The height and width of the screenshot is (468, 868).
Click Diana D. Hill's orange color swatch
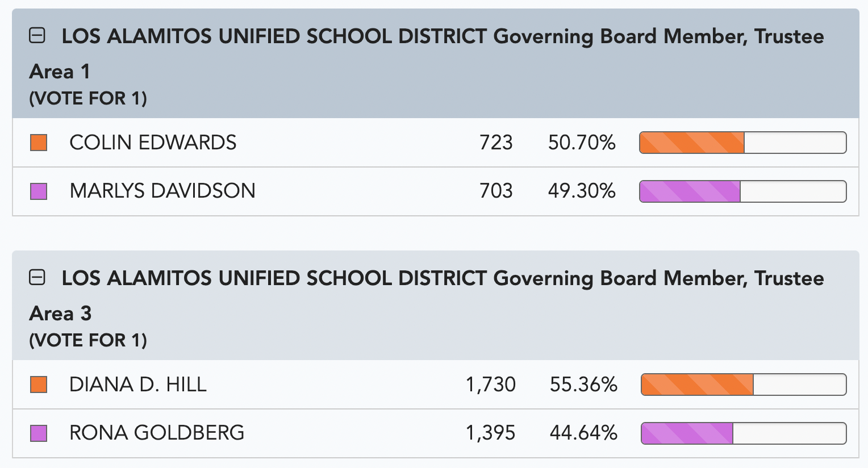pyautogui.click(x=39, y=385)
